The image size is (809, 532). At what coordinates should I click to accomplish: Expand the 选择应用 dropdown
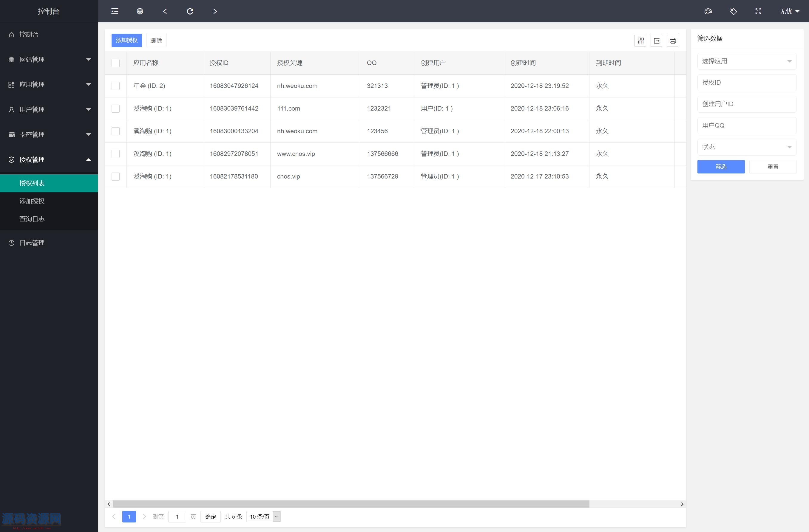745,61
